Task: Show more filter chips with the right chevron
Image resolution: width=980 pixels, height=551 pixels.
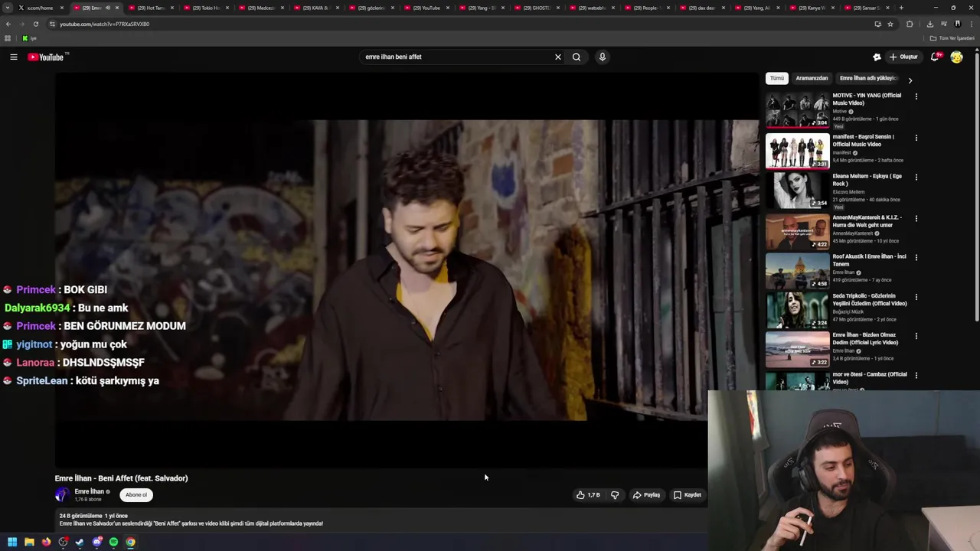Action: click(x=910, y=80)
